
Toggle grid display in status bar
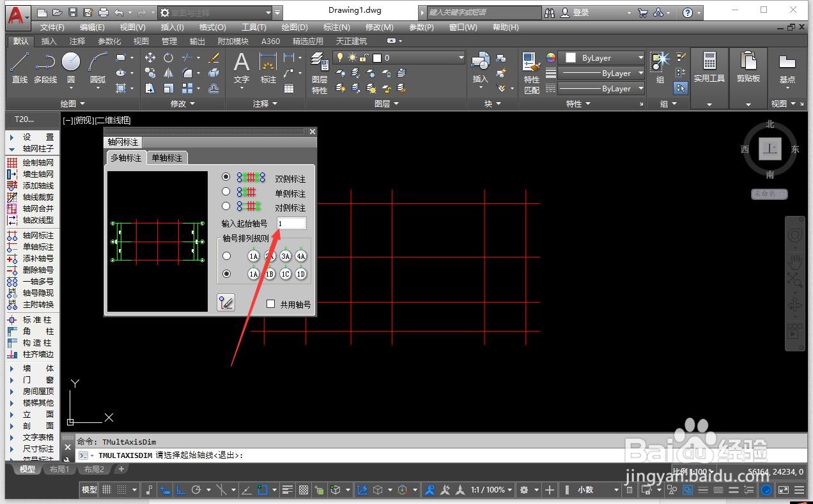(107, 490)
